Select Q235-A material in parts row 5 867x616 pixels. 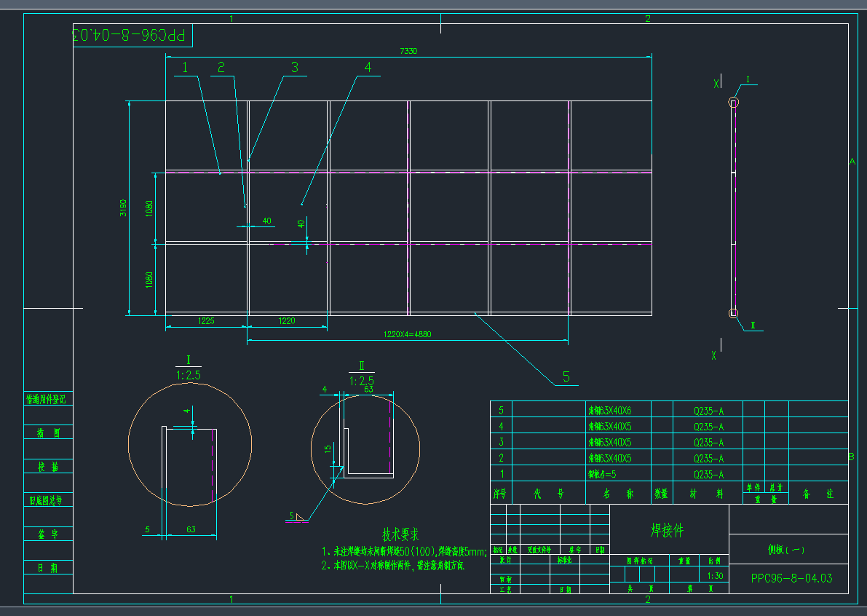708,411
